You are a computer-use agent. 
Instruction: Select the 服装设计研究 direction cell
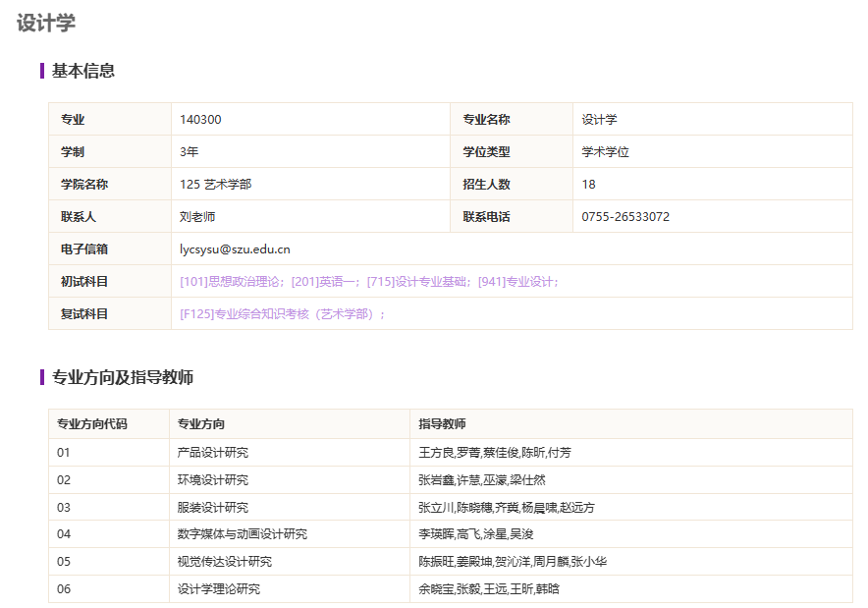(213, 508)
